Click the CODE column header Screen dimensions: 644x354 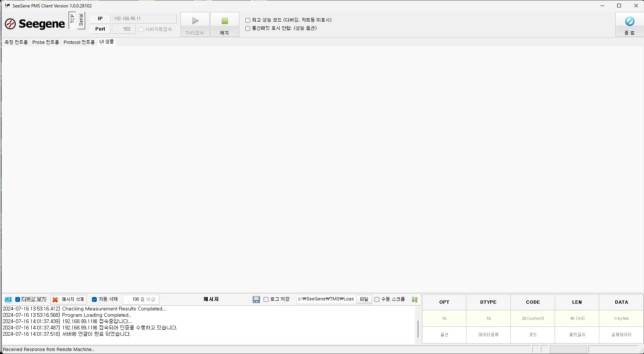[x=533, y=302]
